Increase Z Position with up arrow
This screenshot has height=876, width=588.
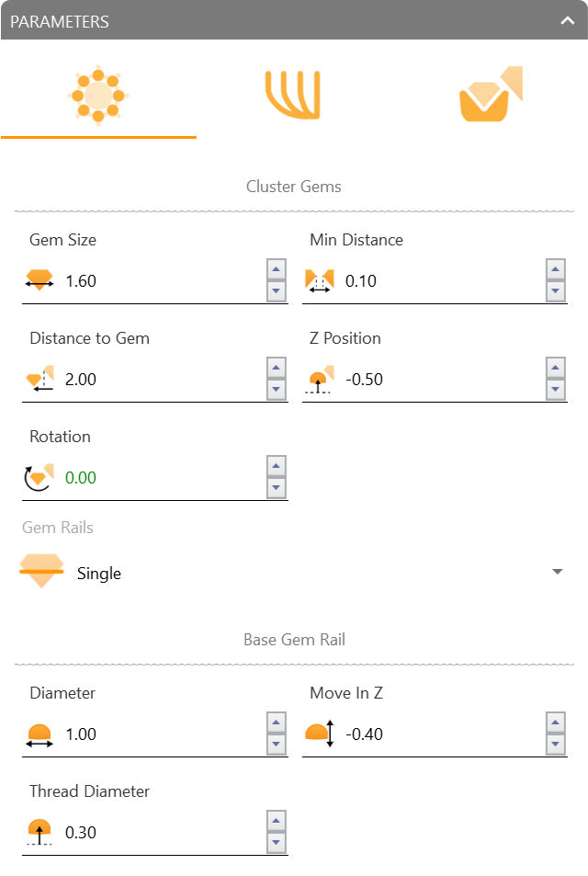point(556,368)
